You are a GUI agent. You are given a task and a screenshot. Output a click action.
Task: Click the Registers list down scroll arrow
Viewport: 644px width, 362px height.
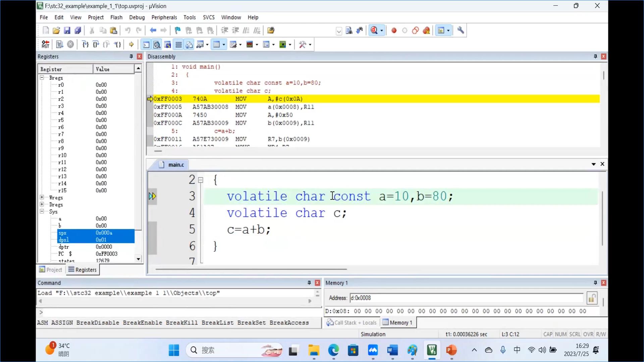138,259
